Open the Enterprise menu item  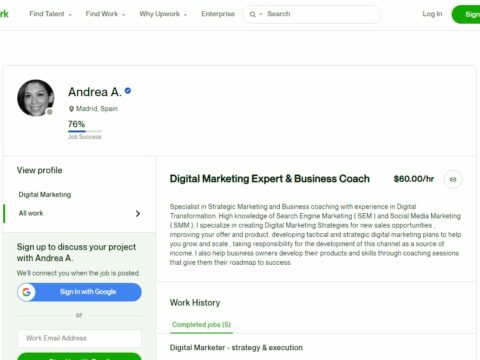pos(218,14)
